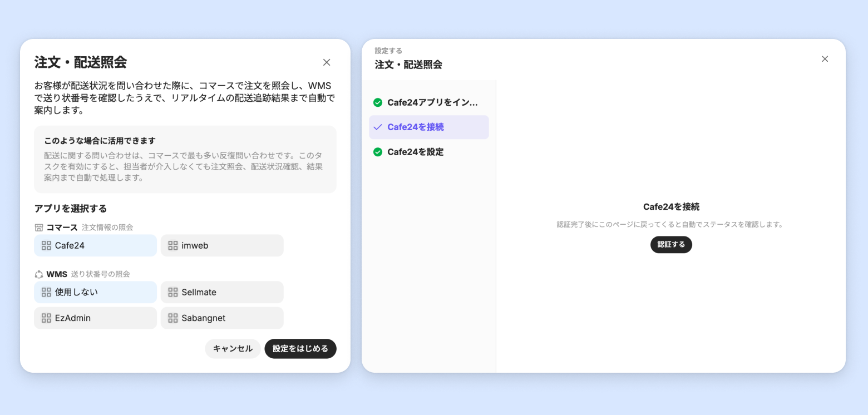
Task: Click the grid icon on imweb chip
Action: click(173, 245)
